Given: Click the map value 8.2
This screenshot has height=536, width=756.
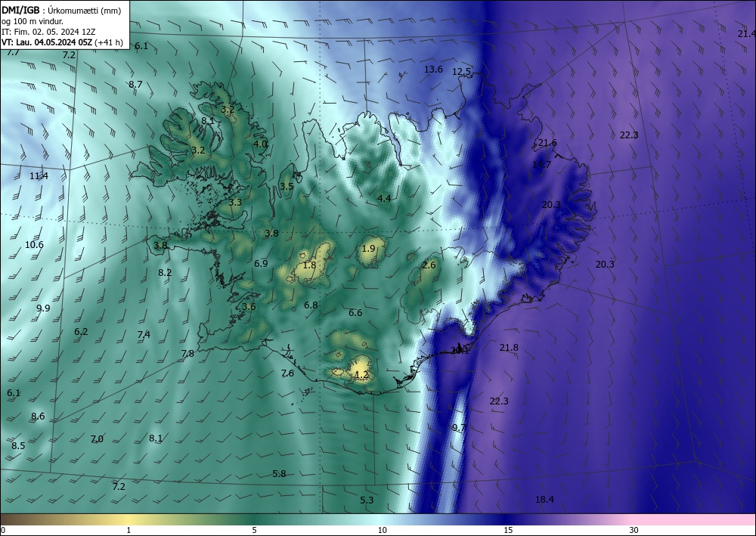Looking at the screenshot, I should pos(165,273).
